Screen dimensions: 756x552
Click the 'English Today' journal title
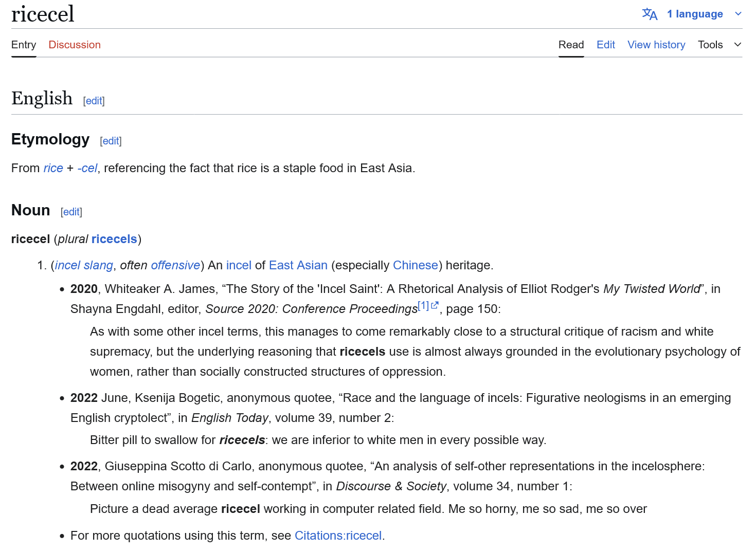(230, 418)
